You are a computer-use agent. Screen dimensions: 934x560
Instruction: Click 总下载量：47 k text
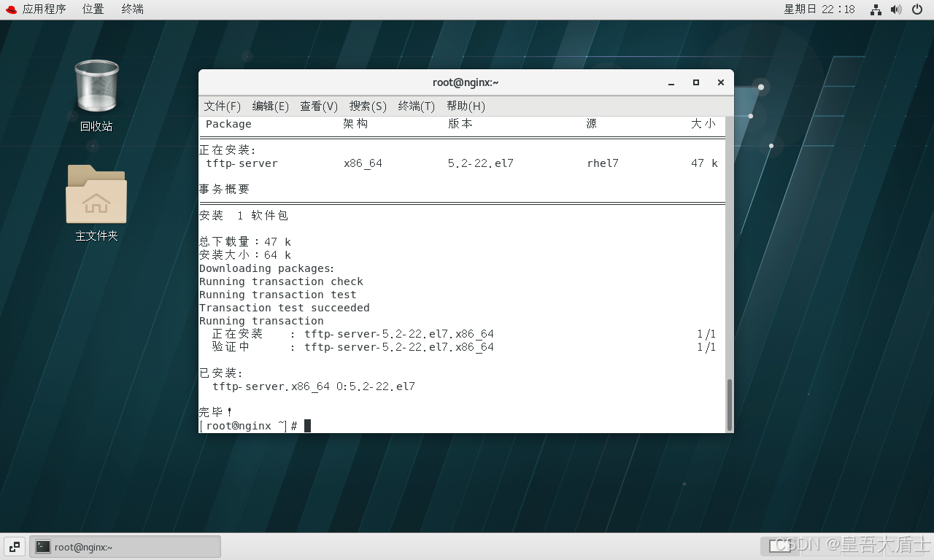[x=245, y=242]
